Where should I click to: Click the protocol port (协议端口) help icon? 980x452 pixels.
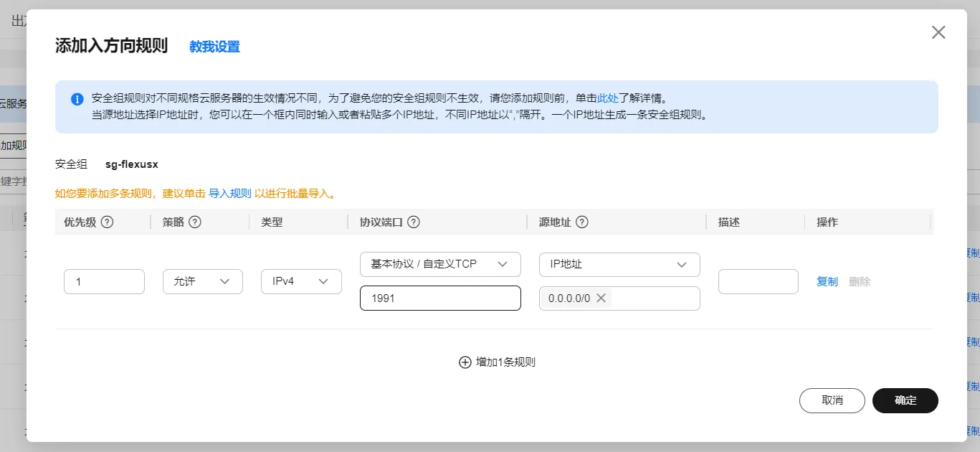[414, 222]
